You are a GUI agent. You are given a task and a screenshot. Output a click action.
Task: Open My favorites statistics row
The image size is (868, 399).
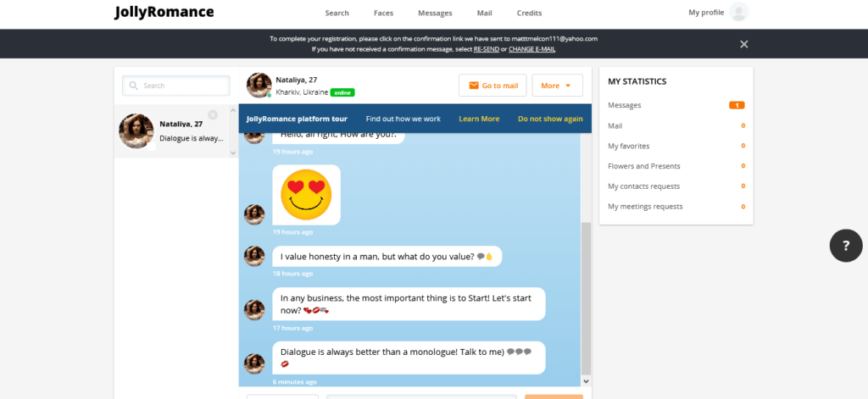[676, 146]
